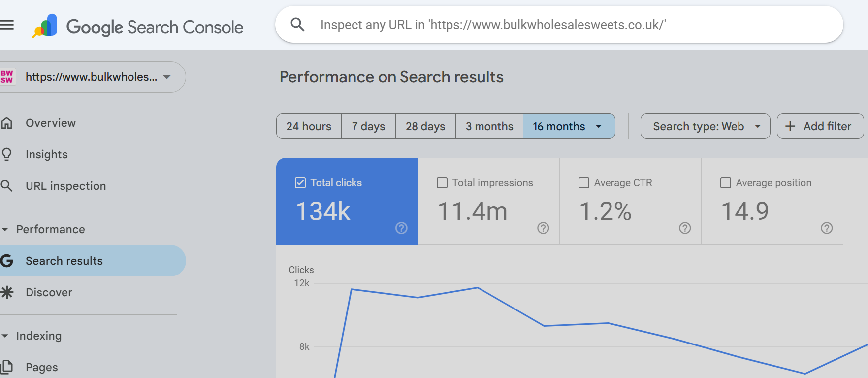Collapse the Performance sidebar section
This screenshot has width=868, height=378.
point(5,229)
